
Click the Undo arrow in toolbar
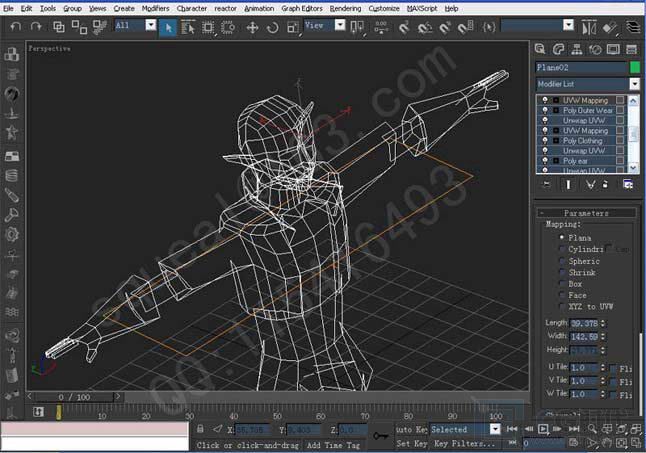coord(16,27)
